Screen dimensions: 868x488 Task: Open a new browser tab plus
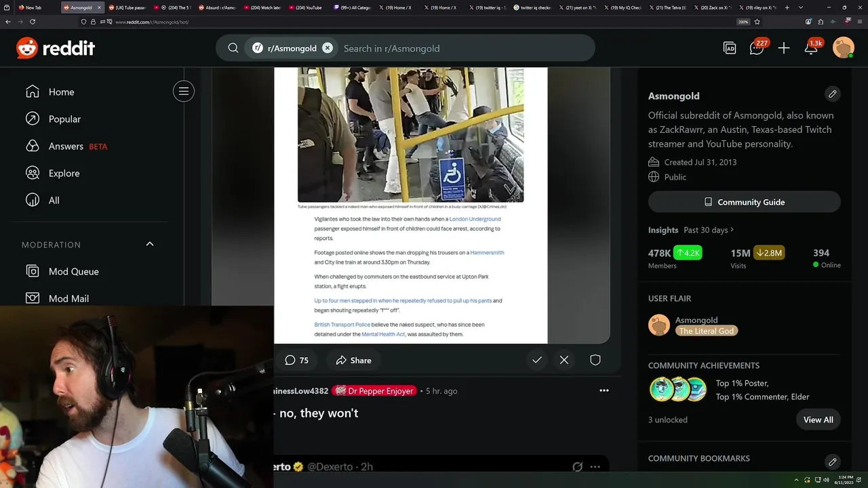tap(787, 7)
